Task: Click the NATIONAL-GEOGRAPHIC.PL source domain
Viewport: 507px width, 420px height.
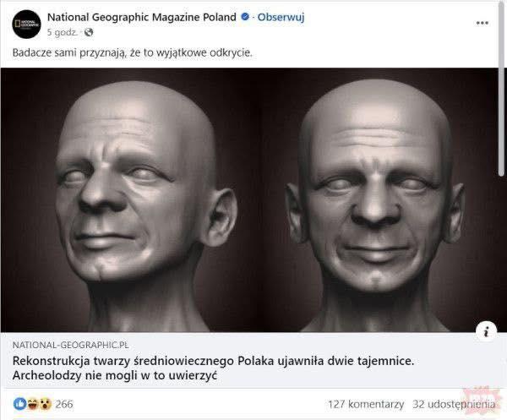Action: tap(70, 345)
